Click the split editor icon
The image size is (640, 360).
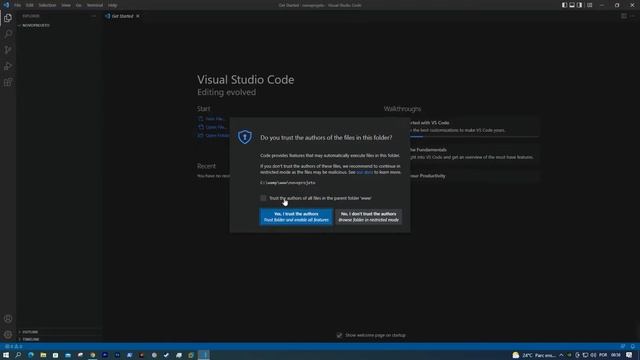624,16
